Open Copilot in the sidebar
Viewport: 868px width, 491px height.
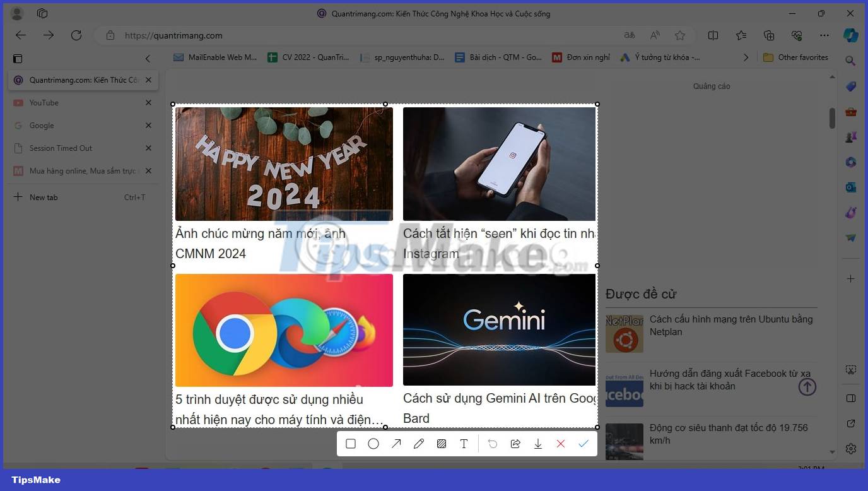click(x=851, y=35)
